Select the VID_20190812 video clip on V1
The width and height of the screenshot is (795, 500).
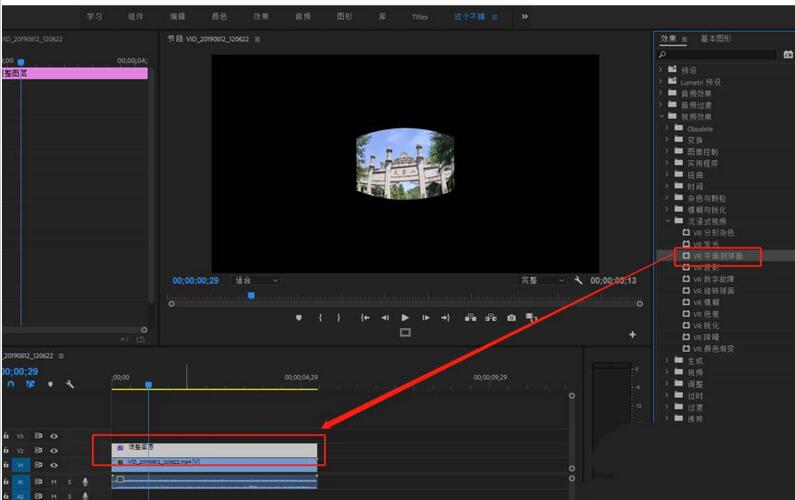point(214,464)
